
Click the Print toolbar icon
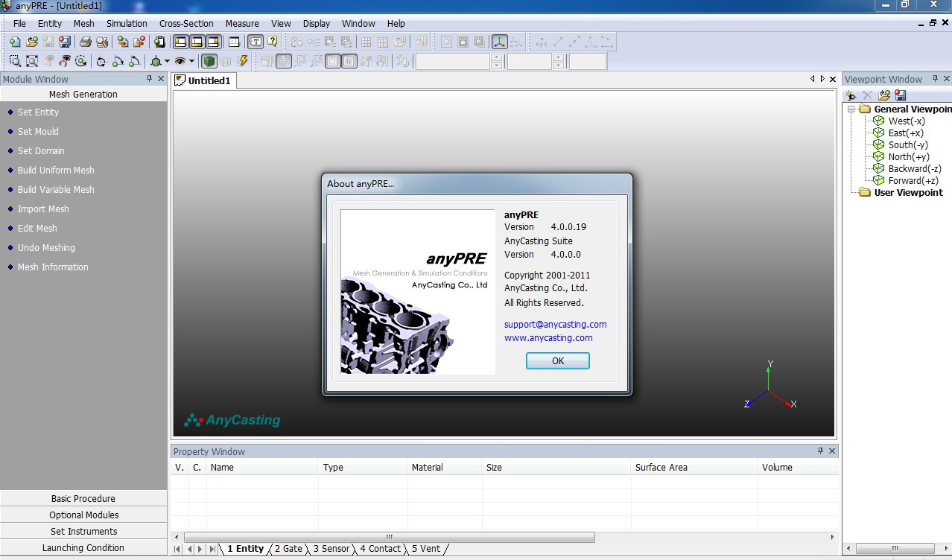click(x=86, y=42)
